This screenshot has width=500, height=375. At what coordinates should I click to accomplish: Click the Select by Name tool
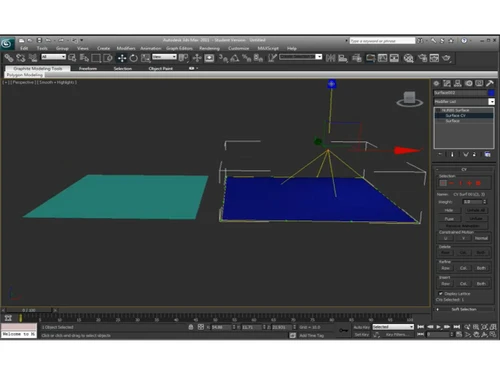tap(84, 58)
